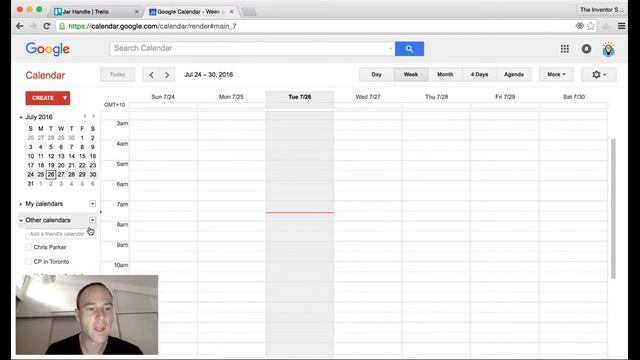Go to next week arrow
640x360 pixels.
pos(167,75)
